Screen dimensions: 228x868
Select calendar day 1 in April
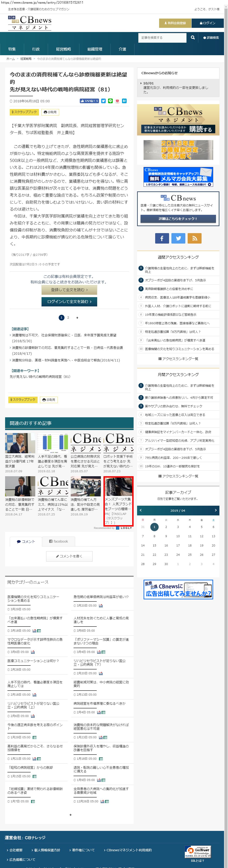pyautogui.click(x=154, y=527)
